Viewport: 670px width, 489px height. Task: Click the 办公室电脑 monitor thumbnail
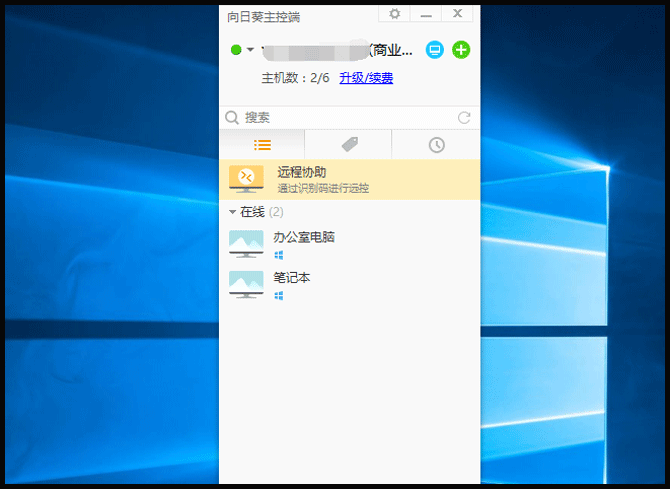(x=246, y=244)
